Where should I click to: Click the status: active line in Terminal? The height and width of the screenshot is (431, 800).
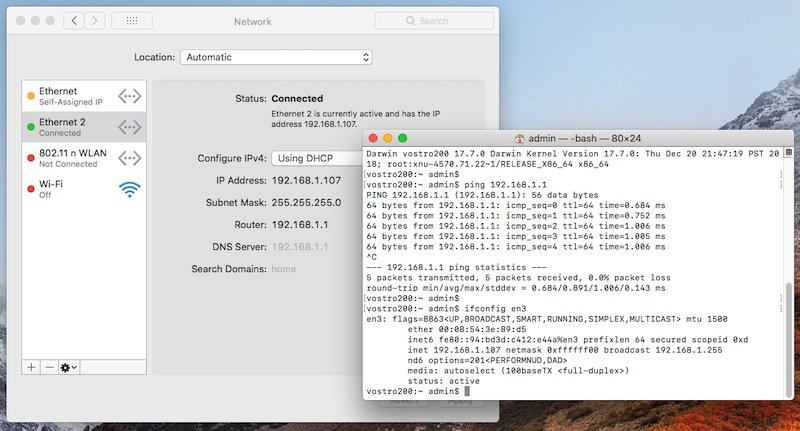[x=443, y=381]
